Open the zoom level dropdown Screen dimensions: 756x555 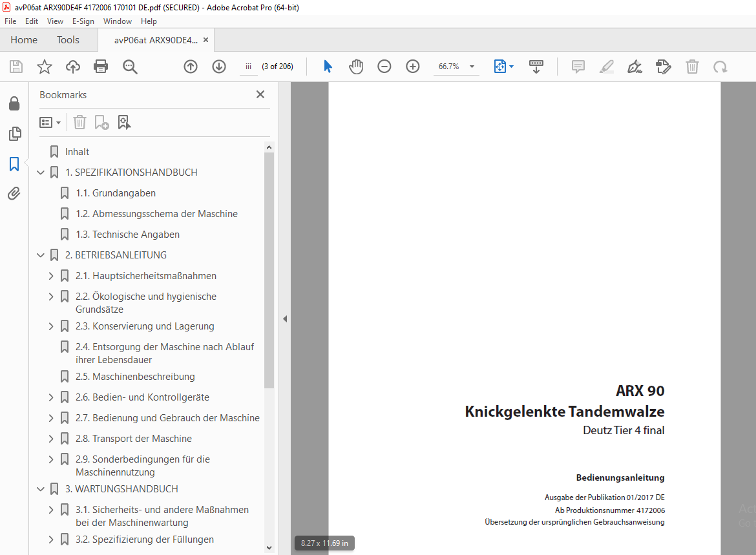[472, 67]
